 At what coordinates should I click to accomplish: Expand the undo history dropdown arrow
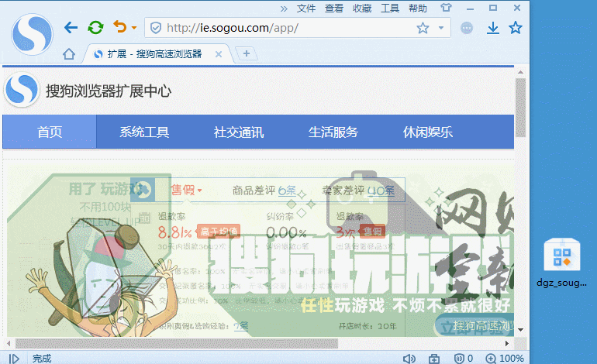click(x=134, y=29)
